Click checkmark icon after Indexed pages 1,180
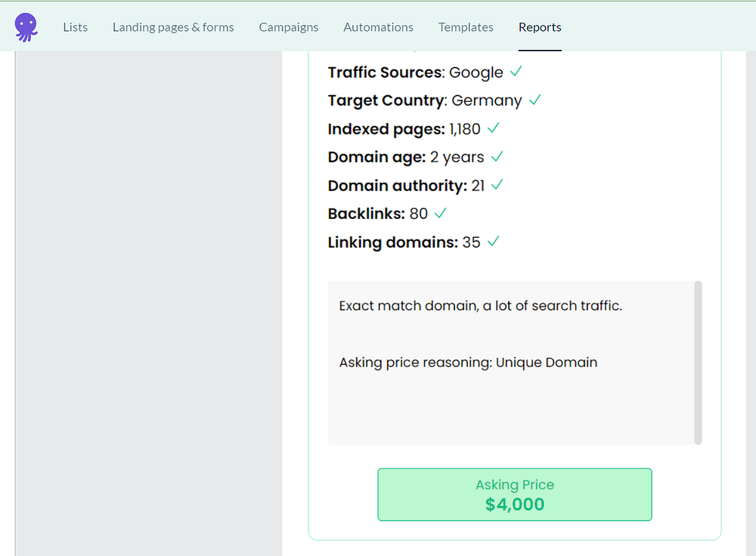The image size is (756, 556). [x=493, y=128]
